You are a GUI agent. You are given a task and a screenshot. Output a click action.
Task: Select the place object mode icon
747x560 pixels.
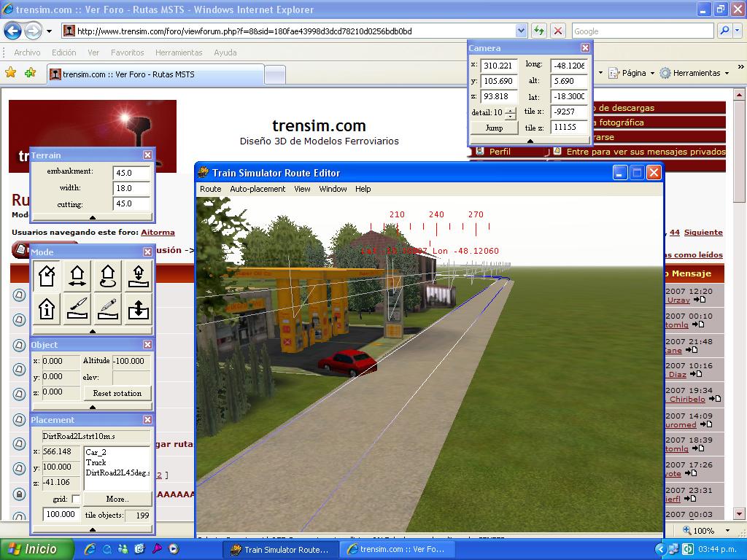click(139, 276)
